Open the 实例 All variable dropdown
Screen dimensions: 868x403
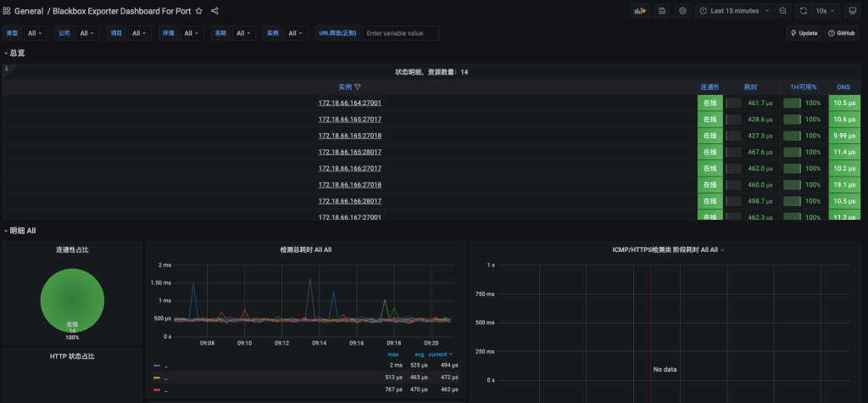tap(296, 33)
